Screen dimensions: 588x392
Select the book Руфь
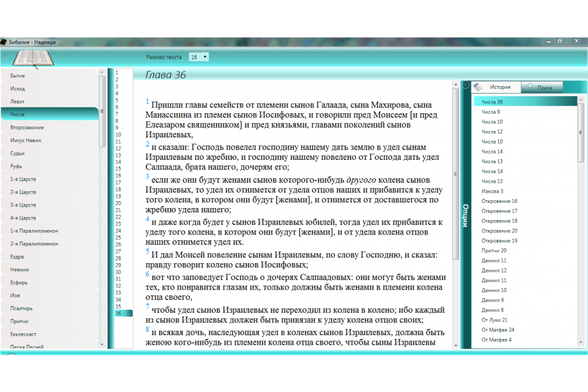pos(16,166)
